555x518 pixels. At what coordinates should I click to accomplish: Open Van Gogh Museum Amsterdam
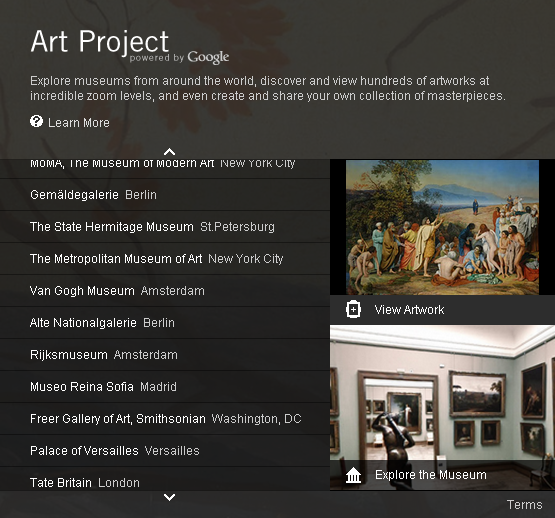pos(165,291)
